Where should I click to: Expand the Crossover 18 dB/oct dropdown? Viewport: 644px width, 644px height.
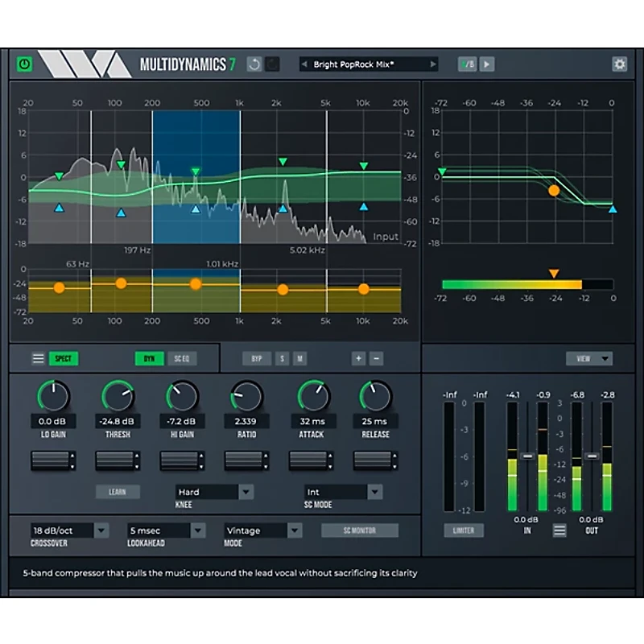(x=70, y=530)
